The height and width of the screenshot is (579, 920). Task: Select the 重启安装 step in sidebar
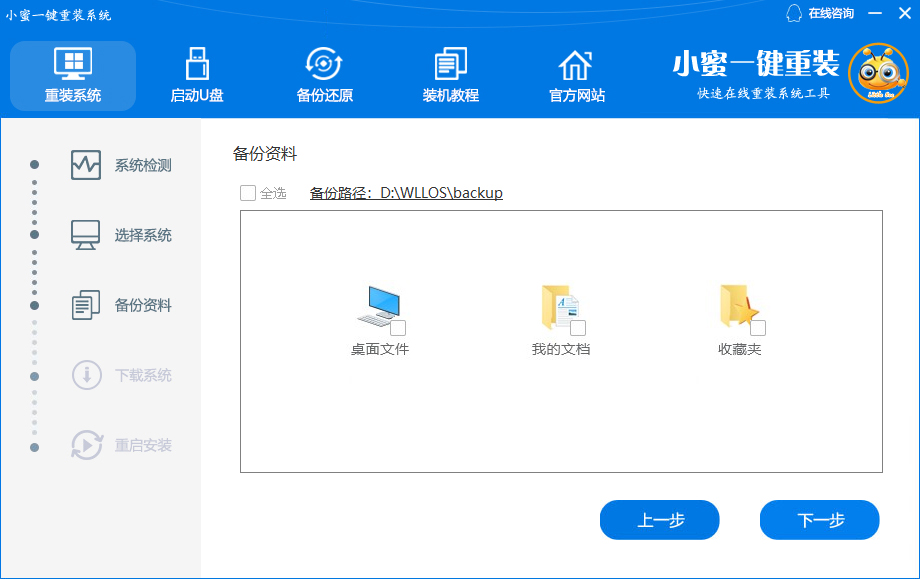(x=145, y=446)
